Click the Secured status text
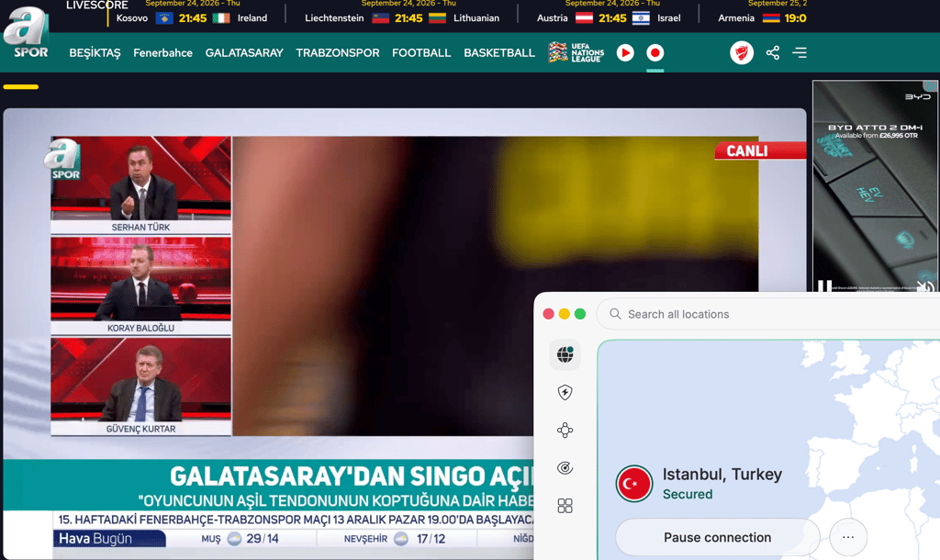 [x=688, y=494]
